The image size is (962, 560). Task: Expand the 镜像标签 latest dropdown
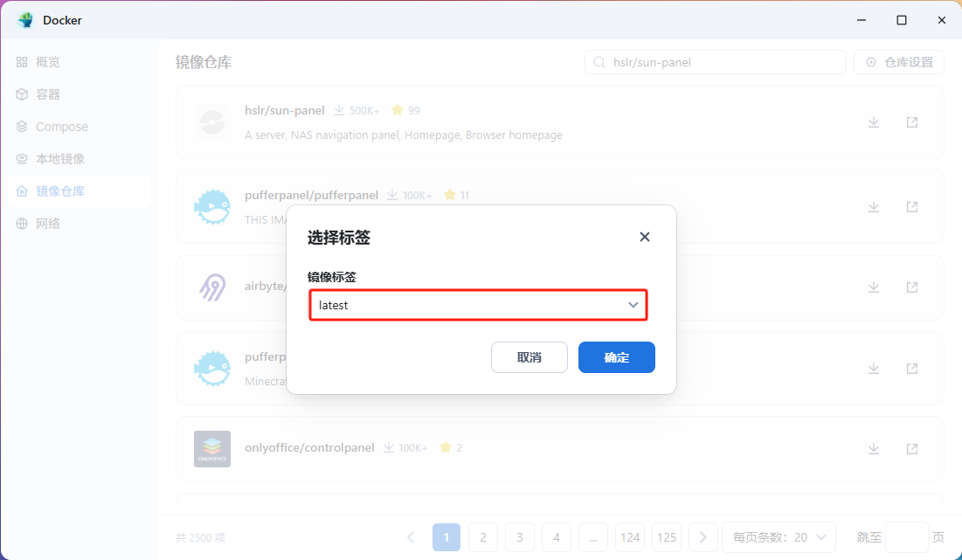[478, 305]
